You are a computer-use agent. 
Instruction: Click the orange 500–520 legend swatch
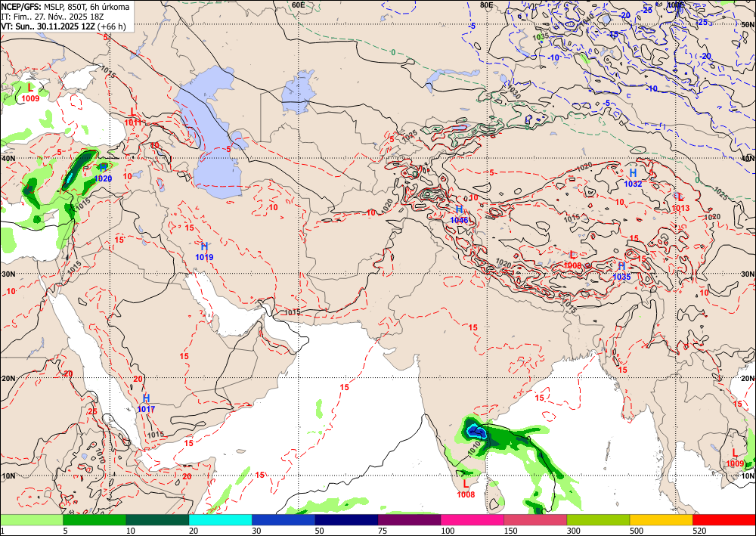point(661,520)
